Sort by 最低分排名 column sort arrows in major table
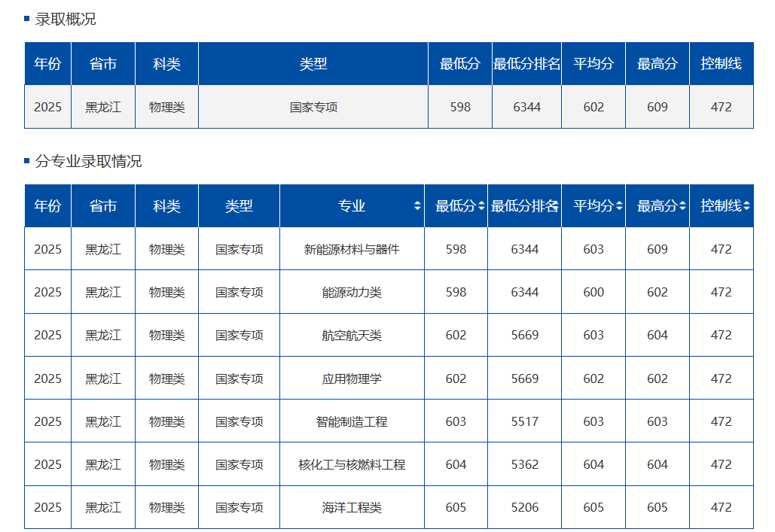The image size is (775, 532). point(556,206)
